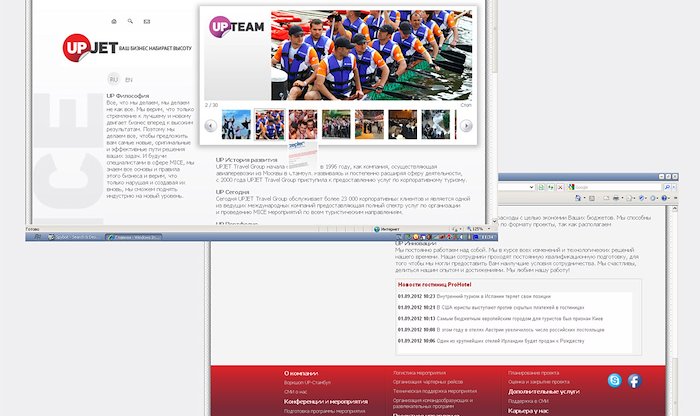Open the Page menu icon in rear browser toolbar
The image size is (700, 416).
pyautogui.click(x=629, y=198)
